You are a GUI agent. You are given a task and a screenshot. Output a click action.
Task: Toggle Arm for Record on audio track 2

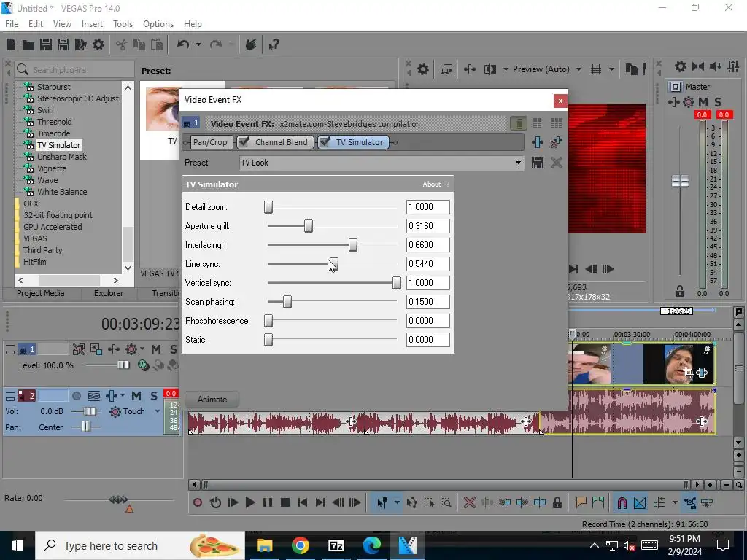coord(76,396)
